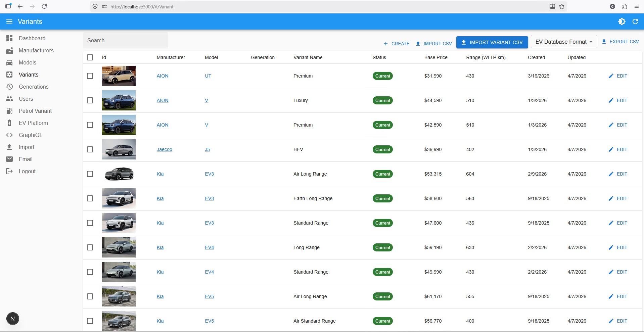Sort by Base Price column header
Viewport: 644px width, 332px height.
(435, 57)
